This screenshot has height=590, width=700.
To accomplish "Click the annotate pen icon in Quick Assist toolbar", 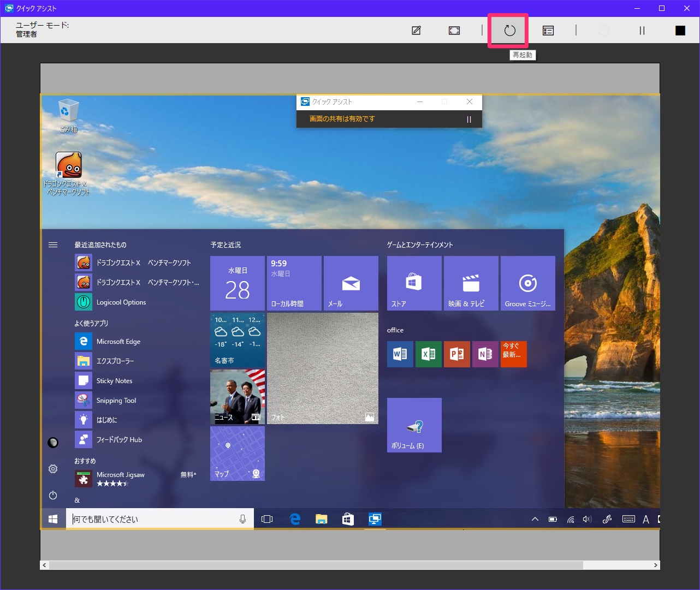I will point(416,31).
